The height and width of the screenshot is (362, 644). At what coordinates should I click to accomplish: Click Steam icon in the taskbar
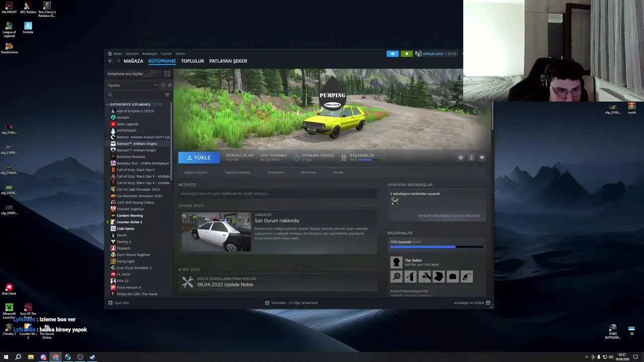tap(92, 357)
